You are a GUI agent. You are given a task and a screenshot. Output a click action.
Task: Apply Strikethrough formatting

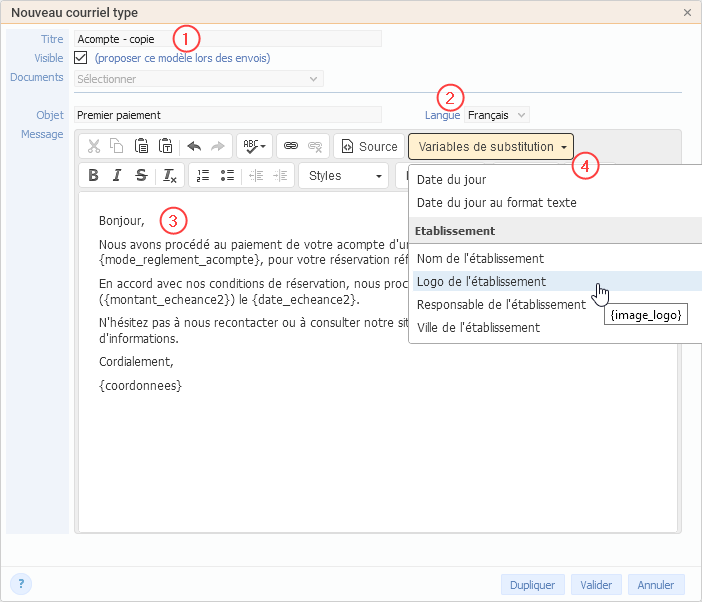click(x=141, y=176)
